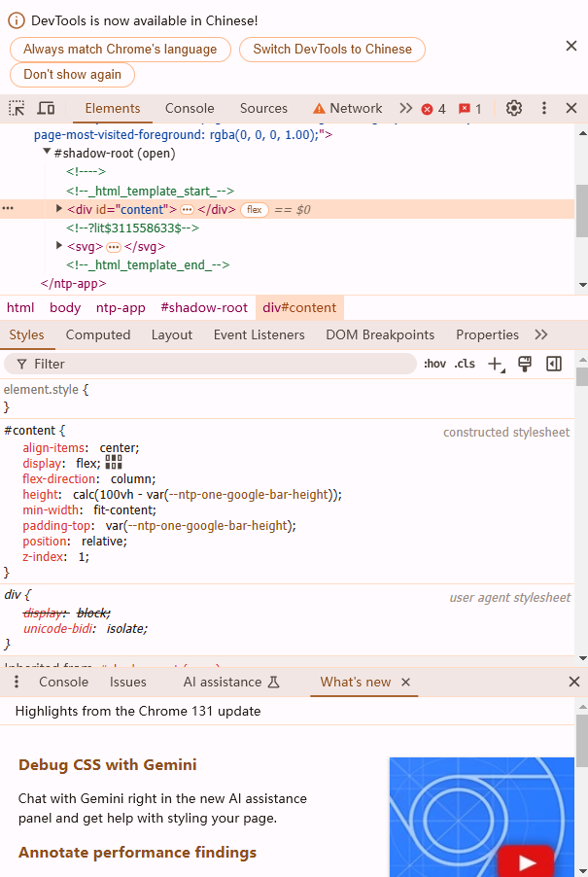
Task: Close the DevTools panel
Action: tap(571, 108)
